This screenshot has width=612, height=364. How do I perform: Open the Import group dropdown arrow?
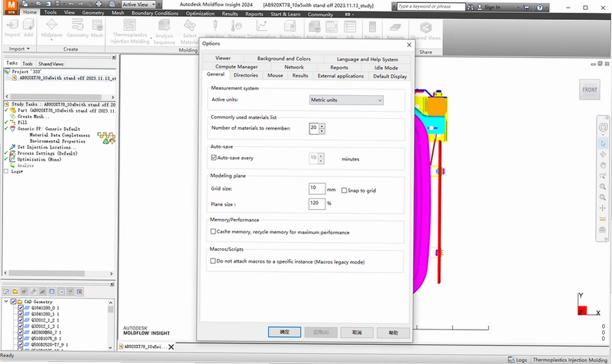point(28,49)
